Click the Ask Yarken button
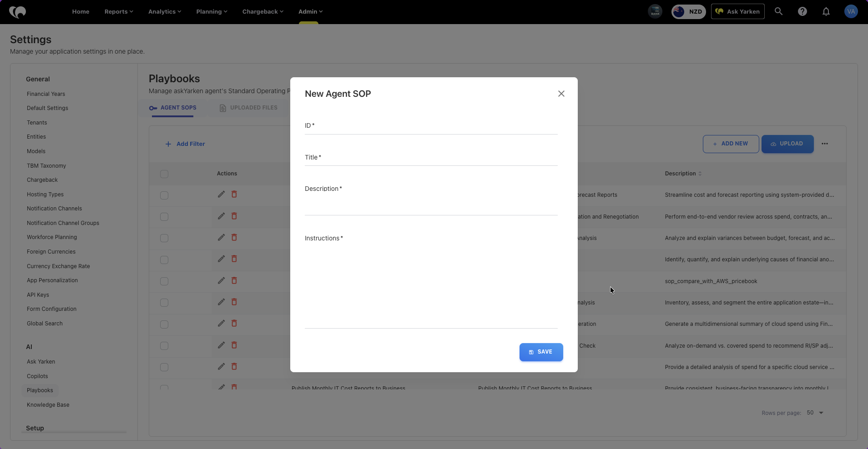This screenshot has width=868, height=449. click(x=737, y=11)
